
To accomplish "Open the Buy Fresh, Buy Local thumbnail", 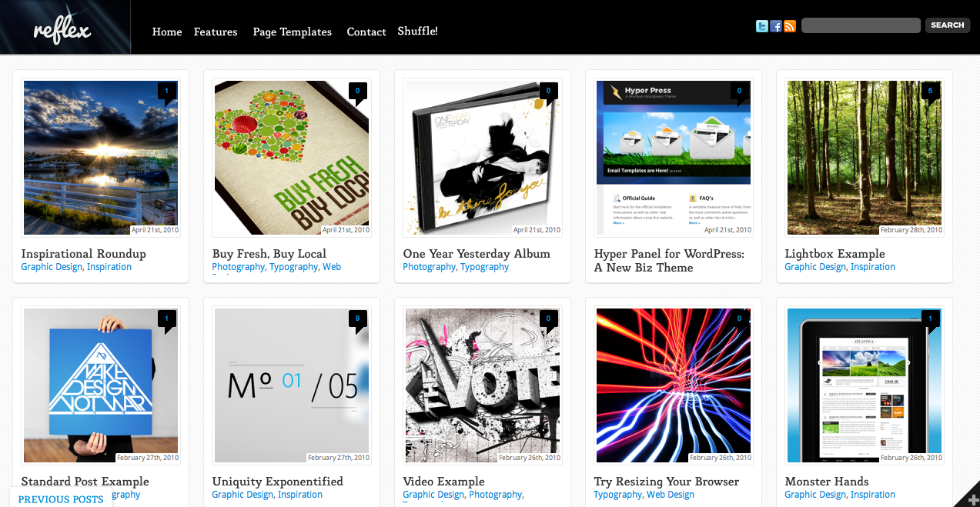I will (292, 158).
